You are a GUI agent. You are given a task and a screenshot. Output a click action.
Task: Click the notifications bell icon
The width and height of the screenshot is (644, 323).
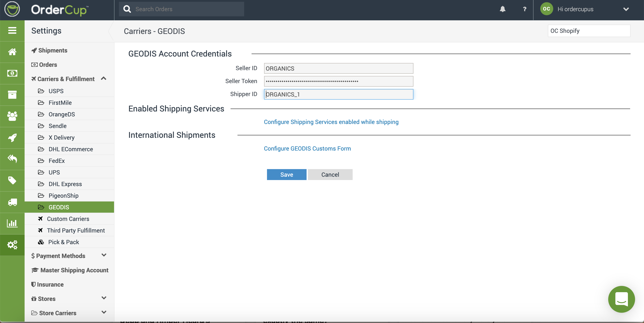pyautogui.click(x=502, y=9)
